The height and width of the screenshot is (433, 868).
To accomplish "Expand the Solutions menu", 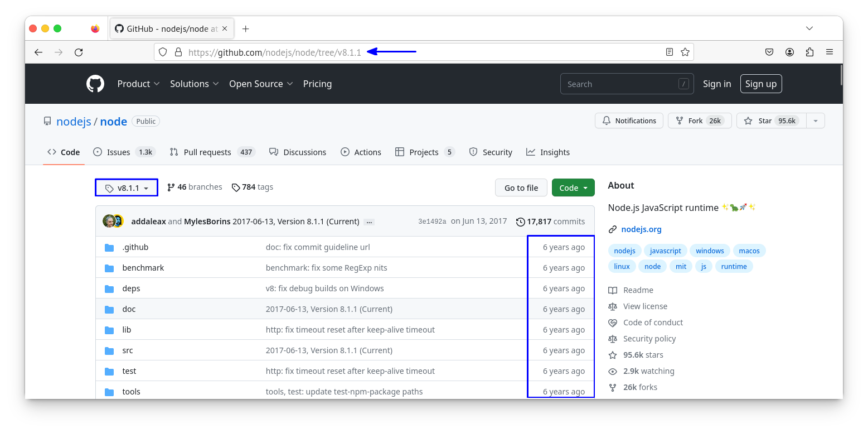I will pyautogui.click(x=195, y=84).
